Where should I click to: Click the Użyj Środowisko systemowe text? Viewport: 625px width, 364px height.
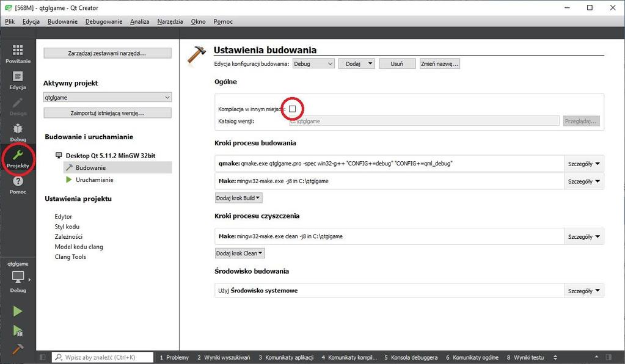tap(258, 290)
